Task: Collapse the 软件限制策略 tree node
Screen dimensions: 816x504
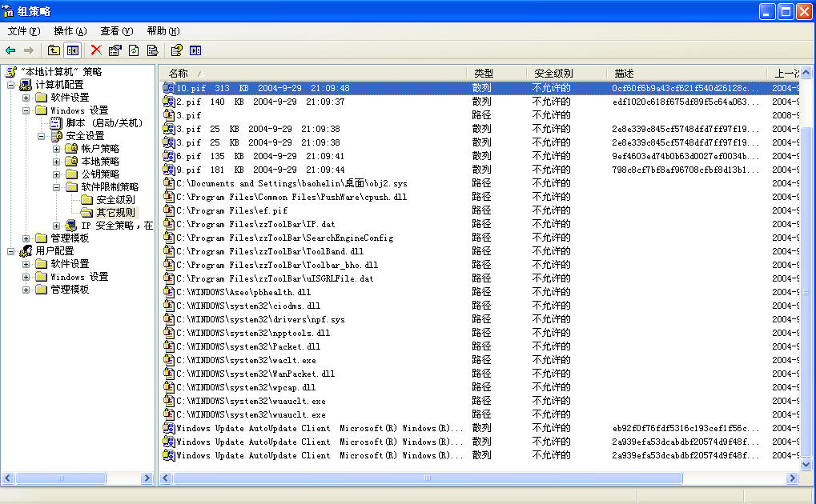Action: tap(57, 187)
